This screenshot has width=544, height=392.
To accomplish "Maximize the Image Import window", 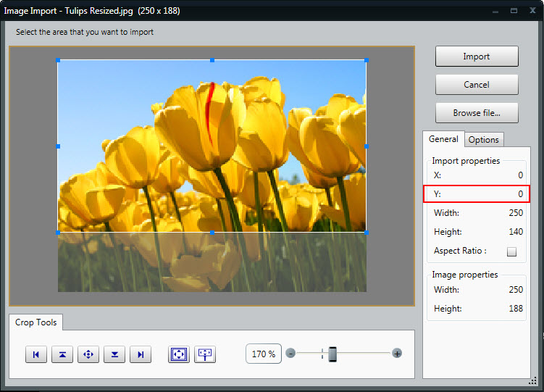I will point(514,11).
